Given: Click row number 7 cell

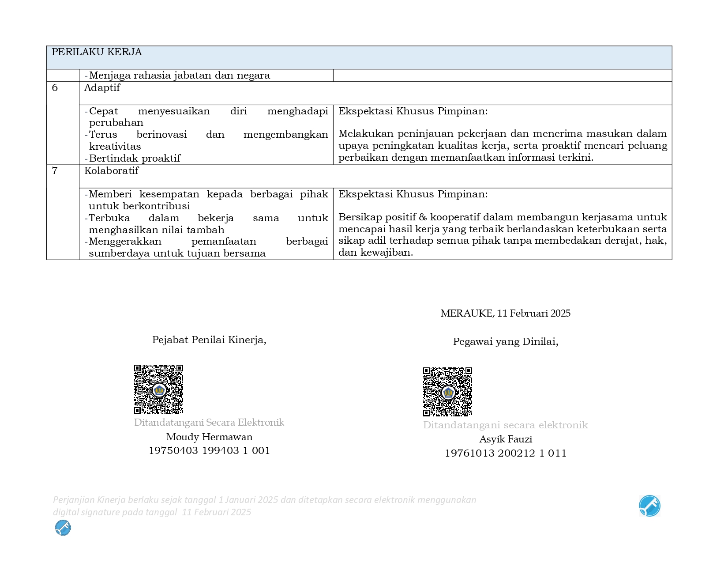Looking at the screenshot, I should click(63, 212).
